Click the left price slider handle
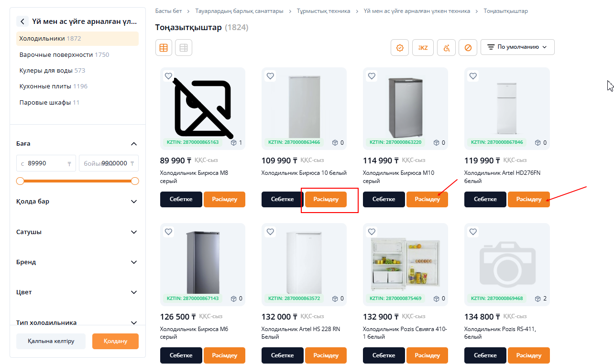This screenshot has height=364, width=614. click(x=20, y=181)
